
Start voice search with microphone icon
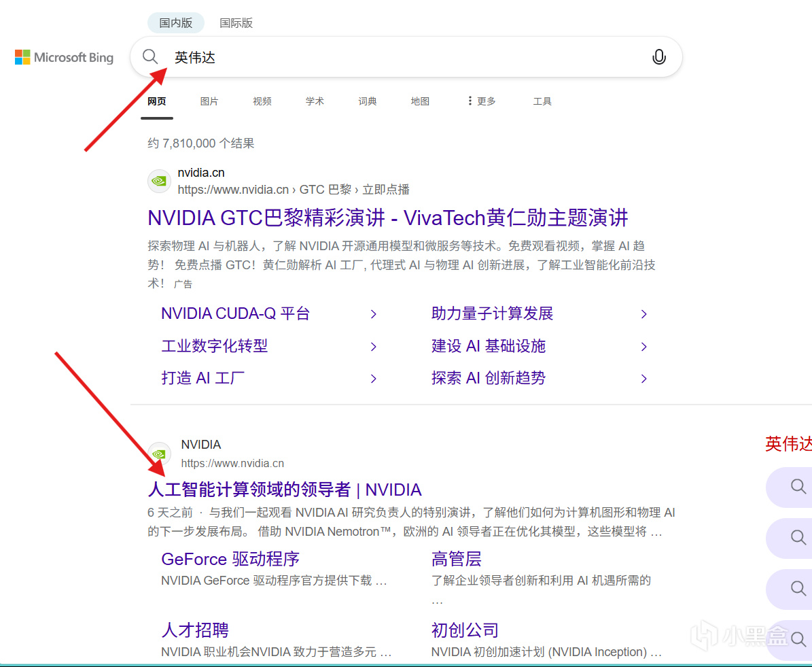(658, 56)
